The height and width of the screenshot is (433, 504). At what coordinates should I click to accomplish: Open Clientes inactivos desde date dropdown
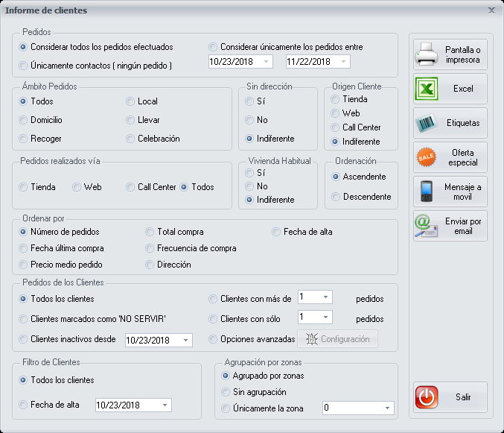(186, 340)
